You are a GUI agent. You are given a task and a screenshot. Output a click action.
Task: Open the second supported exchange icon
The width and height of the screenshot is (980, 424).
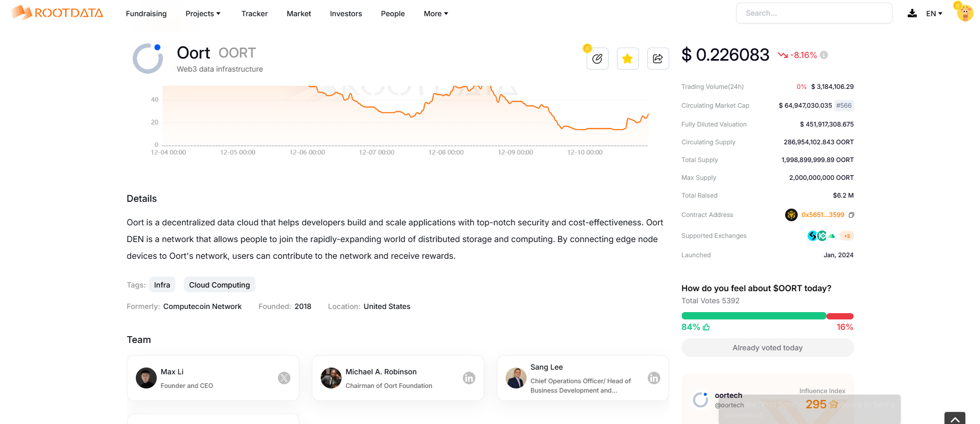822,236
